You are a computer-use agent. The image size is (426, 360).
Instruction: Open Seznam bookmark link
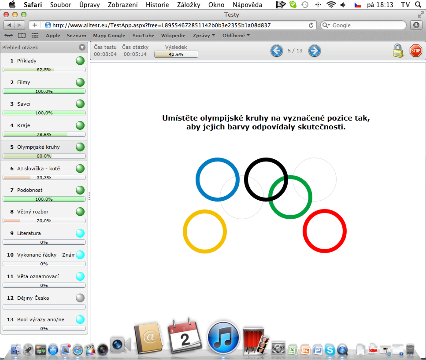tap(76, 35)
